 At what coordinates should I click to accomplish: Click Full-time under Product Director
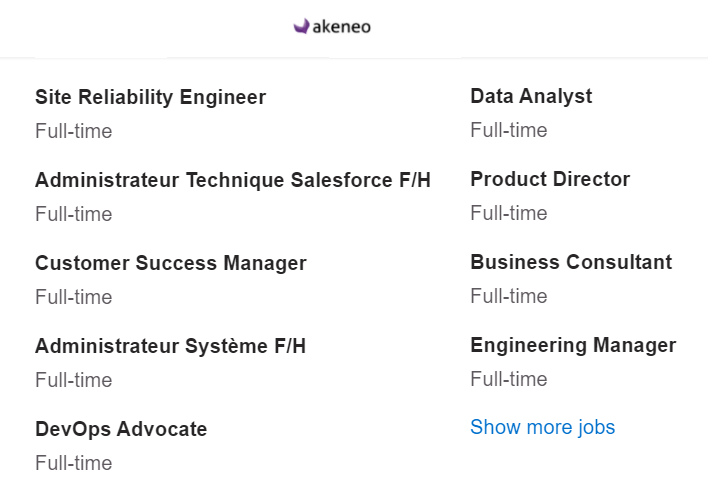[x=509, y=213]
